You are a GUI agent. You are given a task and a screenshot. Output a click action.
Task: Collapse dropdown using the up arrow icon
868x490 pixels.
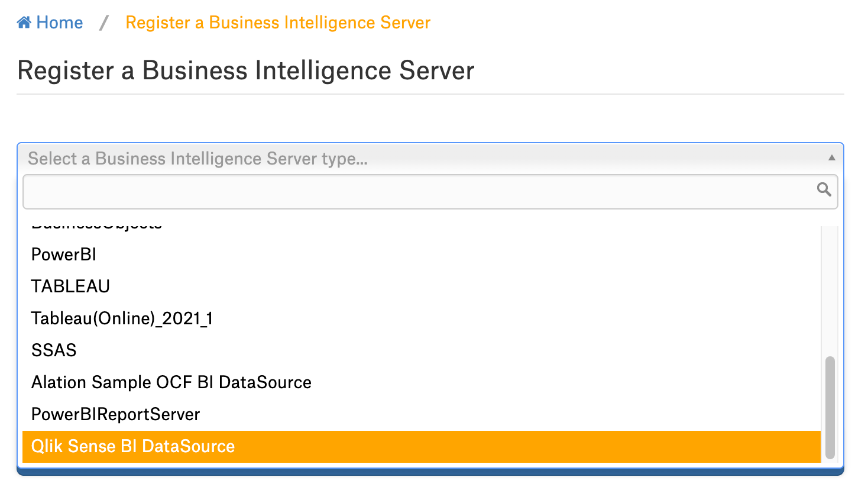[x=831, y=158]
